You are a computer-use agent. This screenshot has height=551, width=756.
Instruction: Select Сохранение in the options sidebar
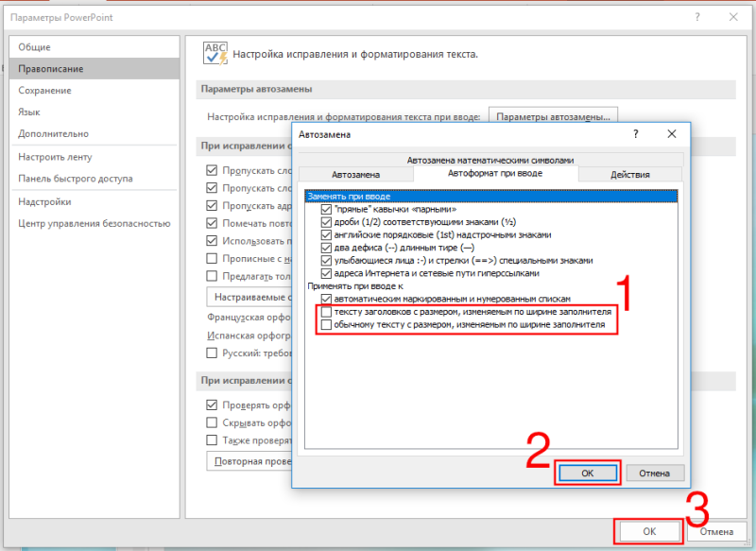(x=44, y=90)
